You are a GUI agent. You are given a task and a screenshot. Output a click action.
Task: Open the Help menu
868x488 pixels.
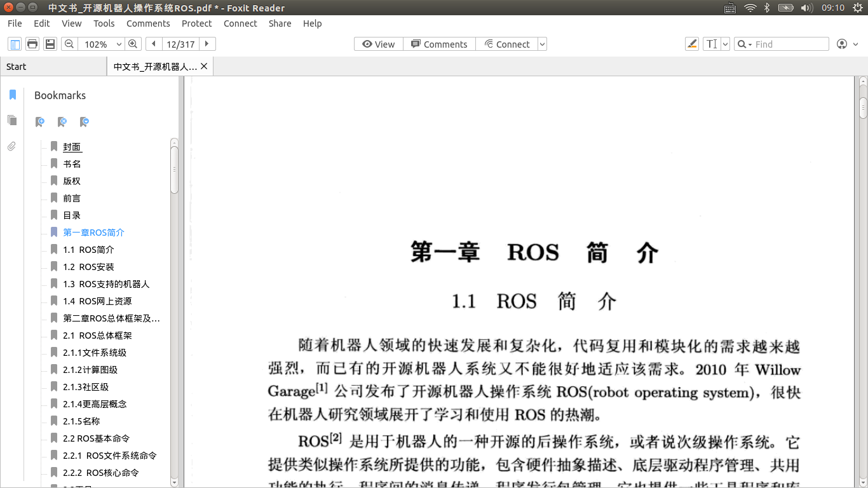(312, 24)
